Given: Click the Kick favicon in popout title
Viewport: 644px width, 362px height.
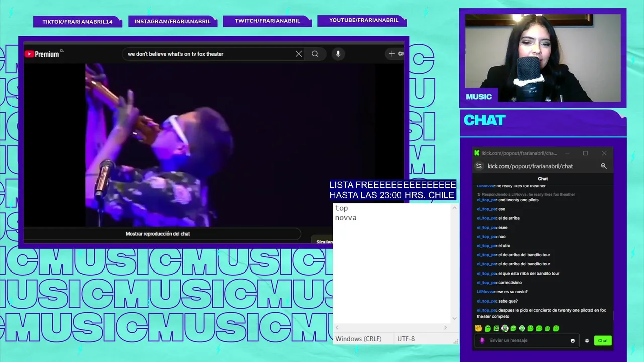Looking at the screenshot, I should coord(477,153).
